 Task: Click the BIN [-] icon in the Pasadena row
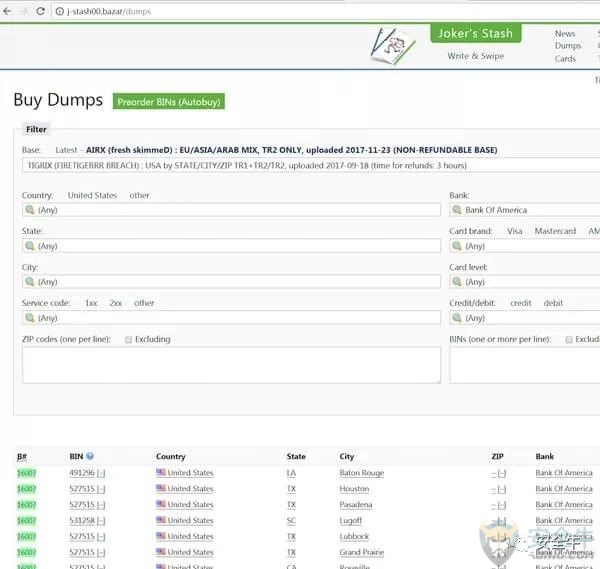pos(101,505)
